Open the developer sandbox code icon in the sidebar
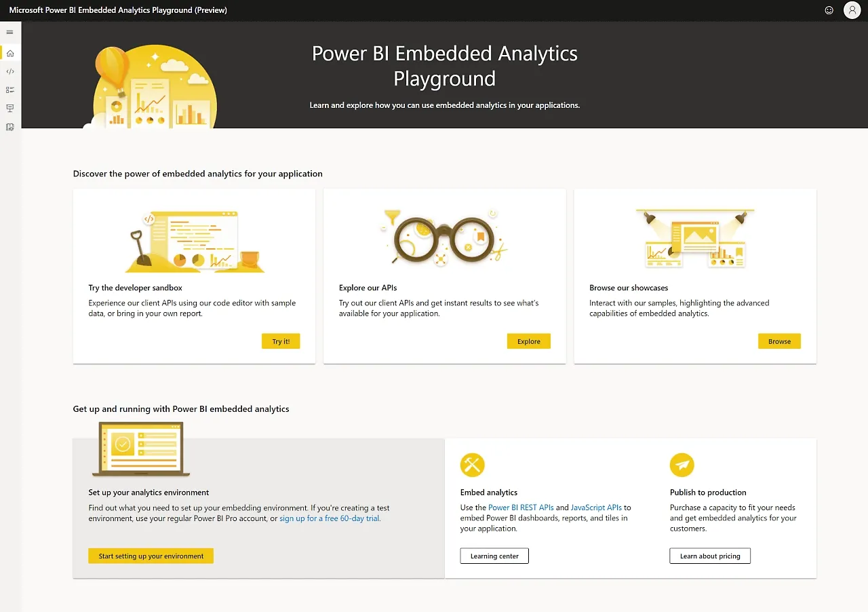This screenshot has width=868, height=612. pyautogui.click(x=10, y=71)
